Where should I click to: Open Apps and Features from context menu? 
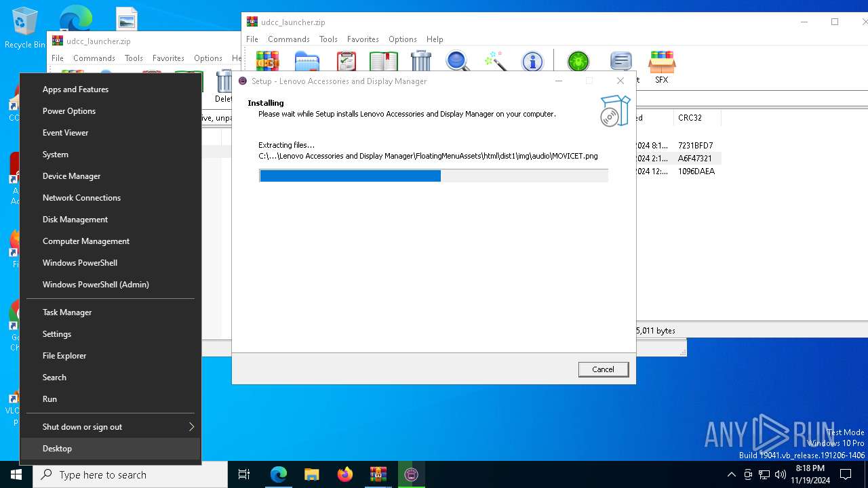click(x=111, y=89)
